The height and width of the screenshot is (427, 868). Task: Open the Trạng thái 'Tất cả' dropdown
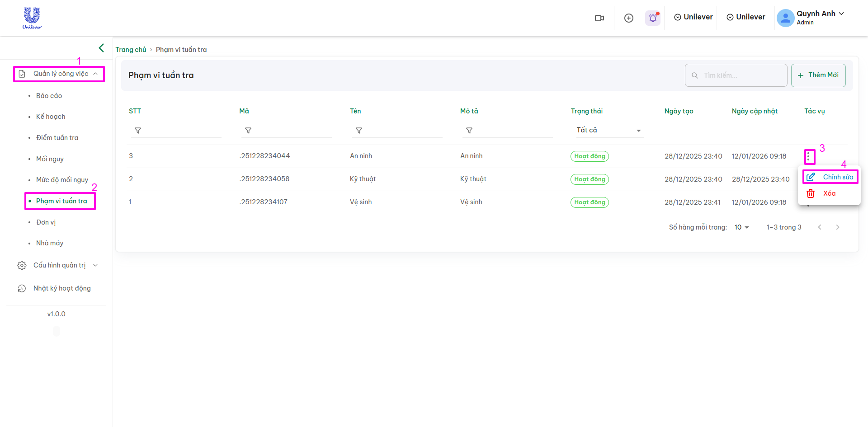[609, 130]
